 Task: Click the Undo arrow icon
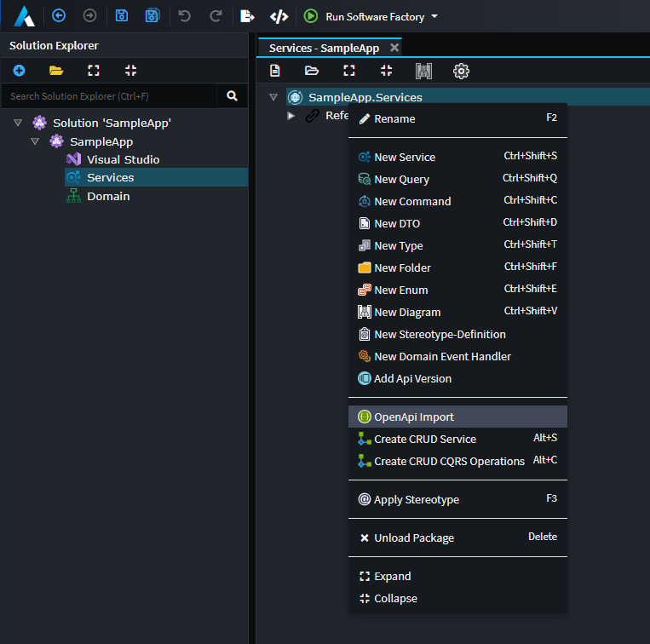tap(185, 15)
